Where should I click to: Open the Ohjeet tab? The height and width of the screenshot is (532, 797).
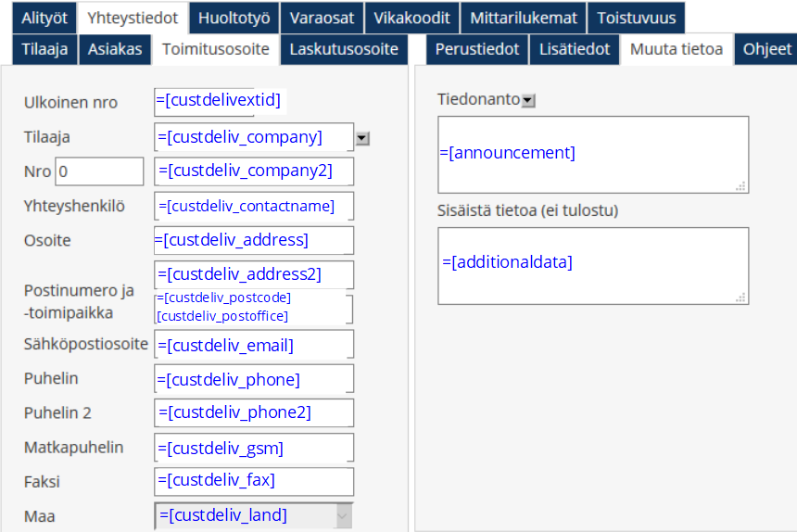[766, 49]
